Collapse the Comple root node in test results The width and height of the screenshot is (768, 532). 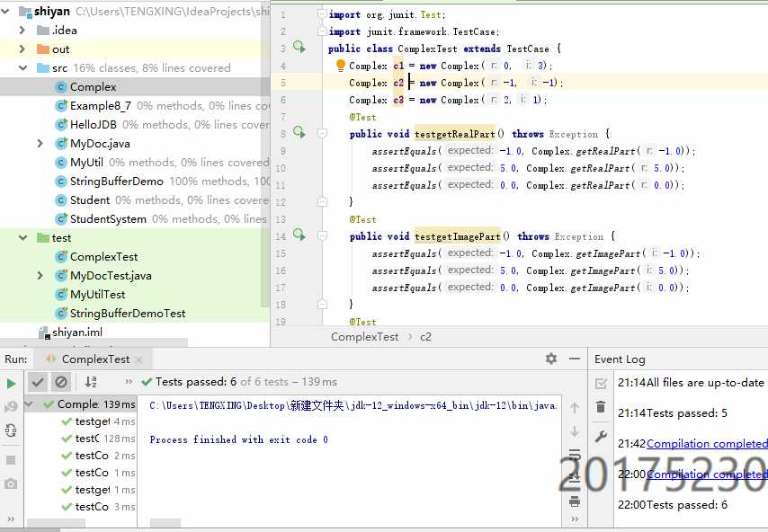tap(30, 404)
